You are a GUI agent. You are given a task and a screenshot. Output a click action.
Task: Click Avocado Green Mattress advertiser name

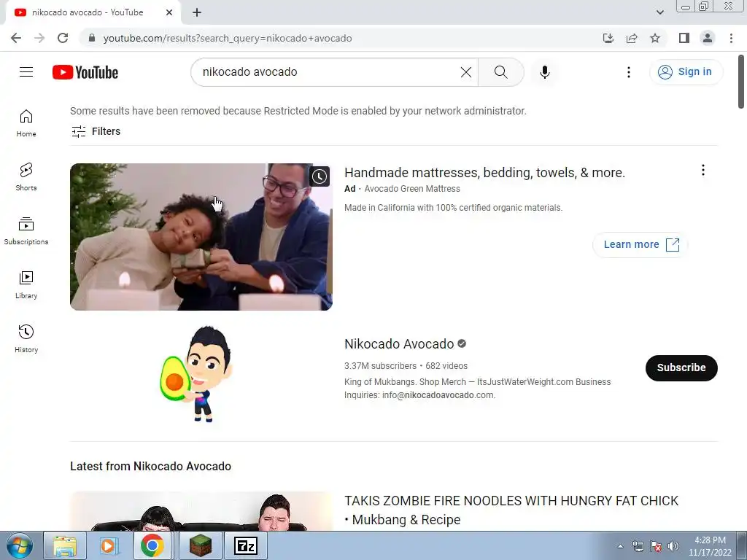coord(412,189)
